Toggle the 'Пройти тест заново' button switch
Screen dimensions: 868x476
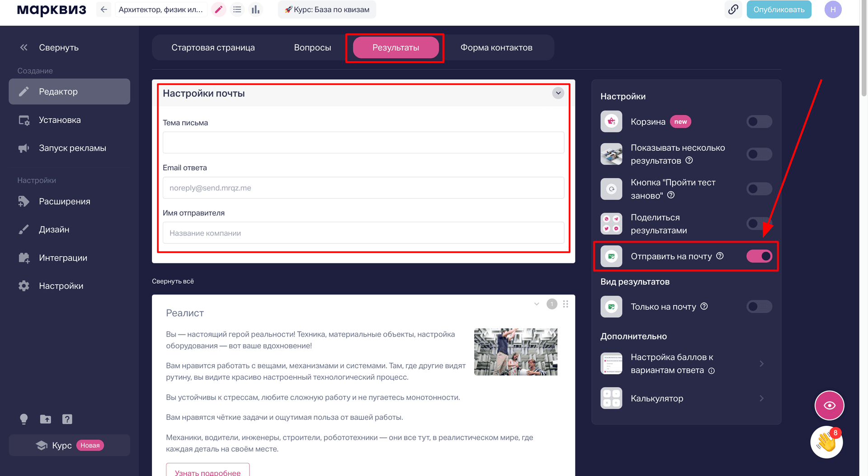point(759,189)
